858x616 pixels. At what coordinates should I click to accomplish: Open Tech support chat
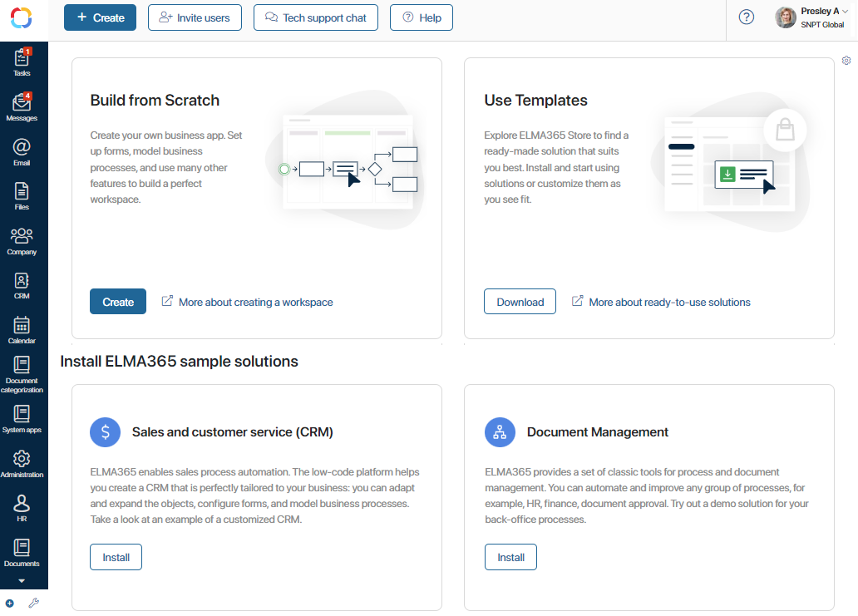[316, 17]
